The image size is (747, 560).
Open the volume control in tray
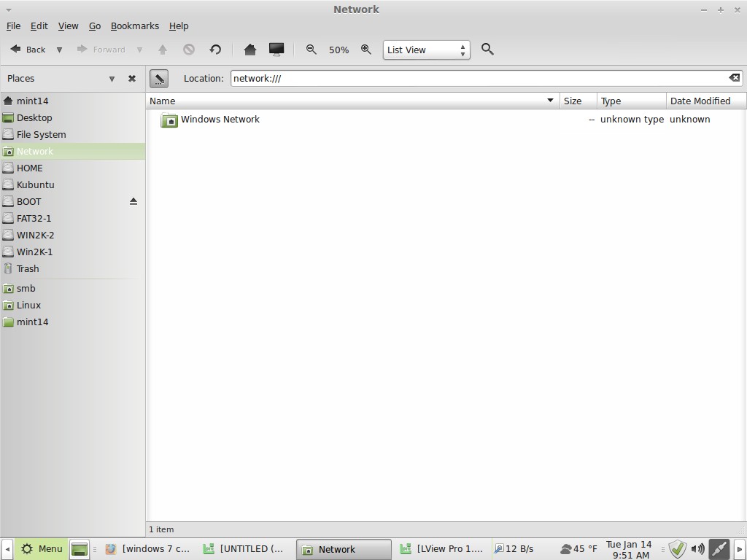tap(698, 549)
